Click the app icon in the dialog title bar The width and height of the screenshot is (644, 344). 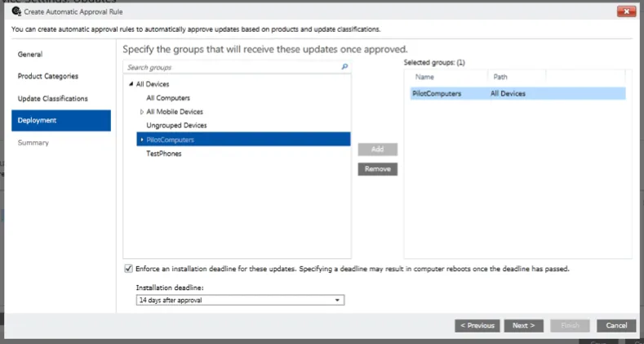16,11
